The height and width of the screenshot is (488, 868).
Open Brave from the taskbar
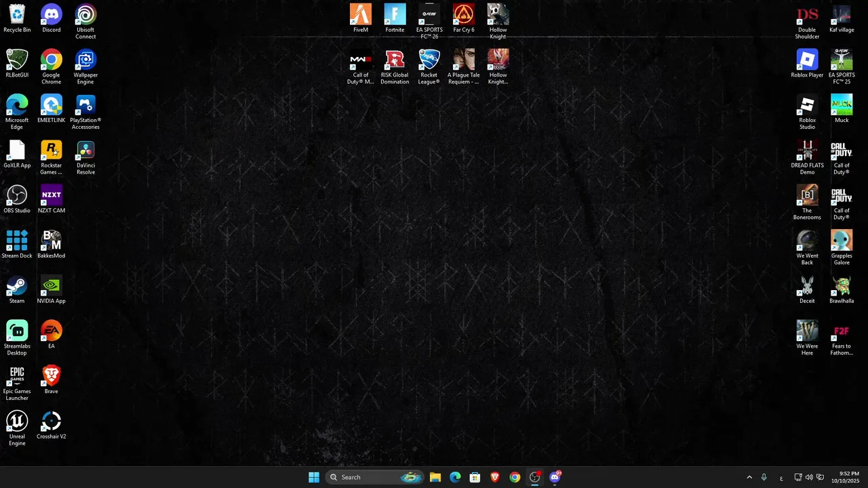[x=495, y=477]
